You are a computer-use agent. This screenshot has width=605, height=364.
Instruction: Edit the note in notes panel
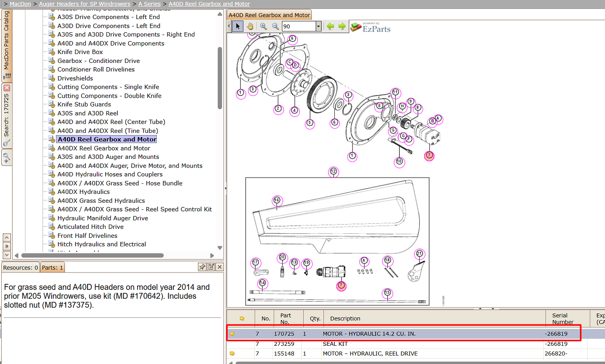[x=211, y=267]
